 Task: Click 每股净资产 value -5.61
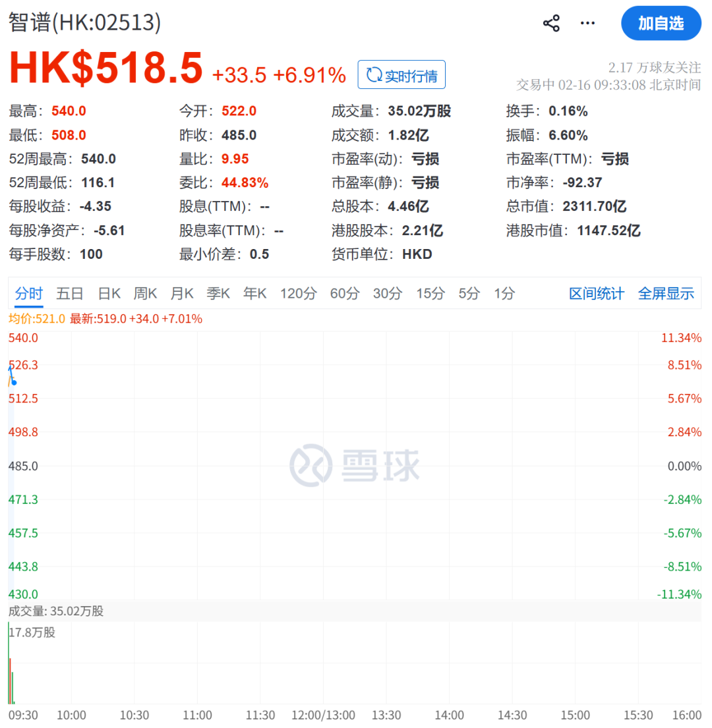click(x=109, y=231)
